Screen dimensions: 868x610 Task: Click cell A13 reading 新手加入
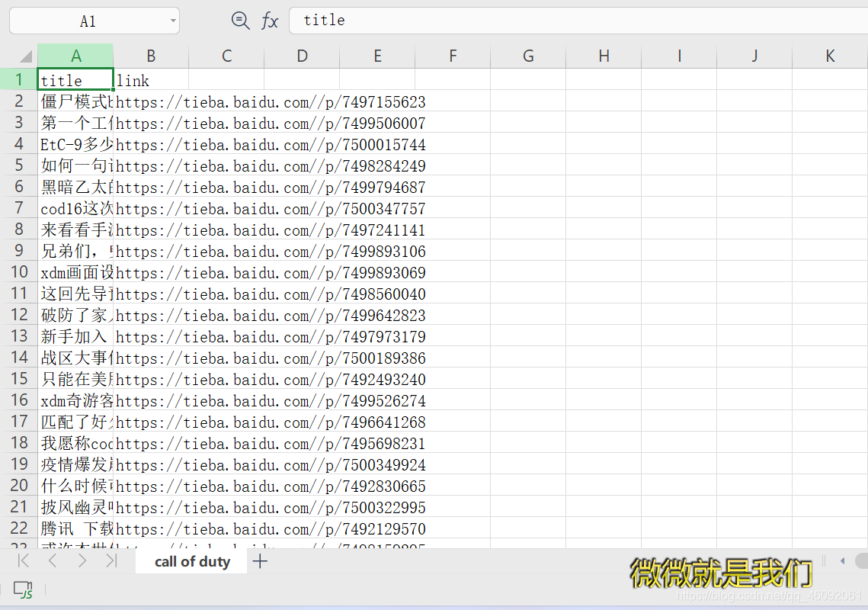point(76,336)
